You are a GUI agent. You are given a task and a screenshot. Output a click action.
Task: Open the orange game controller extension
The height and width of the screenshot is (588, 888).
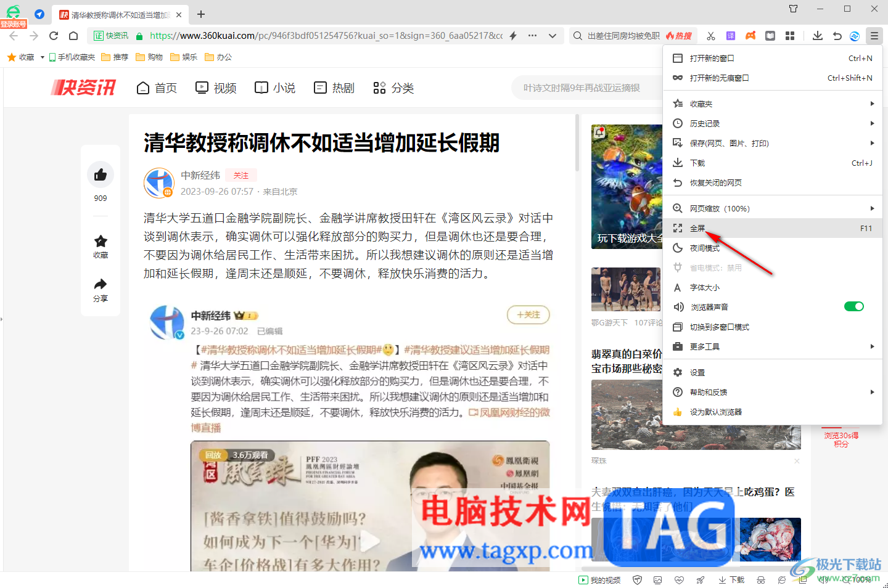[750, 36]
